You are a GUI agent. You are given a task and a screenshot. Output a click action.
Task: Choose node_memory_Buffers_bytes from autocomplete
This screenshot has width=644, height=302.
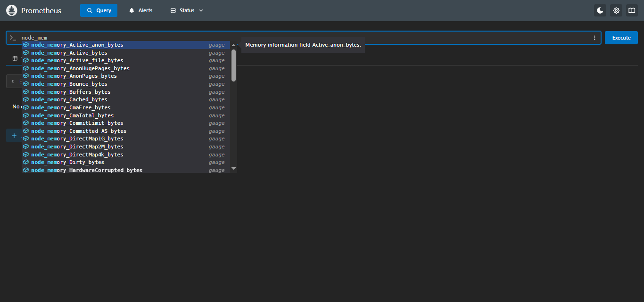(71, 92)
